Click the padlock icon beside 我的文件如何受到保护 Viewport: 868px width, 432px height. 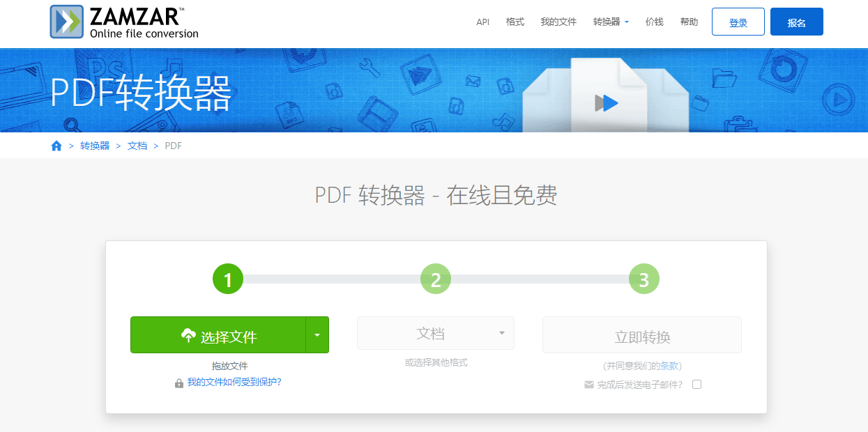point(179,383)
